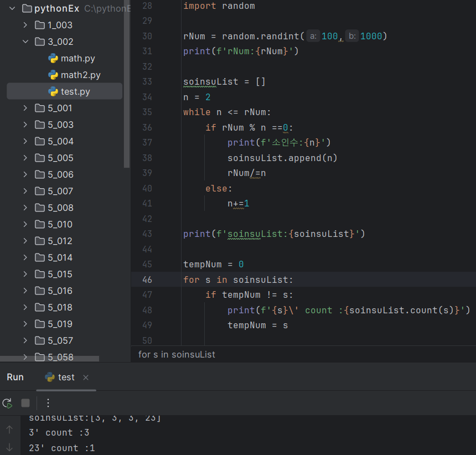Open the Run tool window label
476x455 pixels.
[x=15, y=378]
